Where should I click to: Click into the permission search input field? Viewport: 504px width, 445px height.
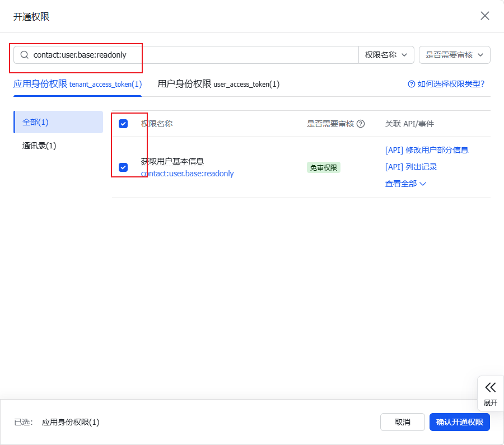point(186,55)
